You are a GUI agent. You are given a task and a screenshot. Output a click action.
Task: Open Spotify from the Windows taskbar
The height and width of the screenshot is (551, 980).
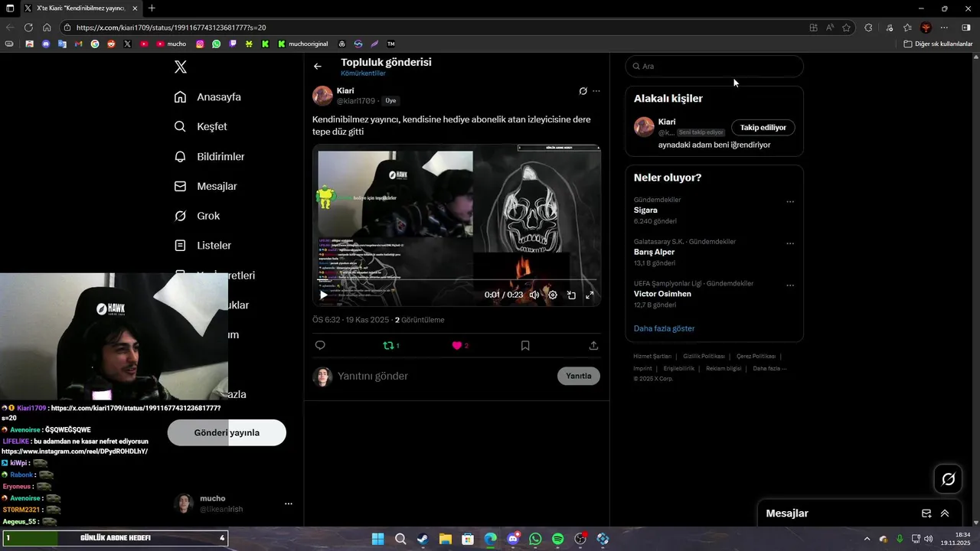pos(557,540)
